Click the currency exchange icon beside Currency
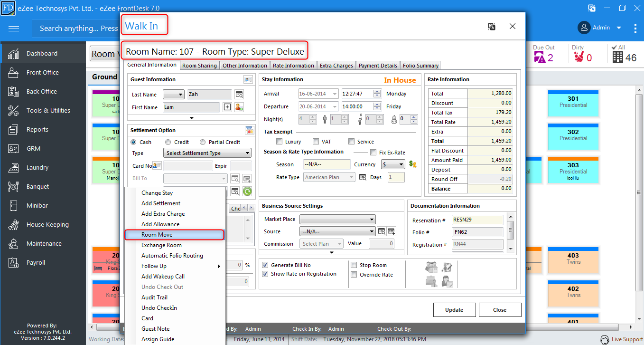The height and width of the screenshot is (345, 644). click(412, 164)
